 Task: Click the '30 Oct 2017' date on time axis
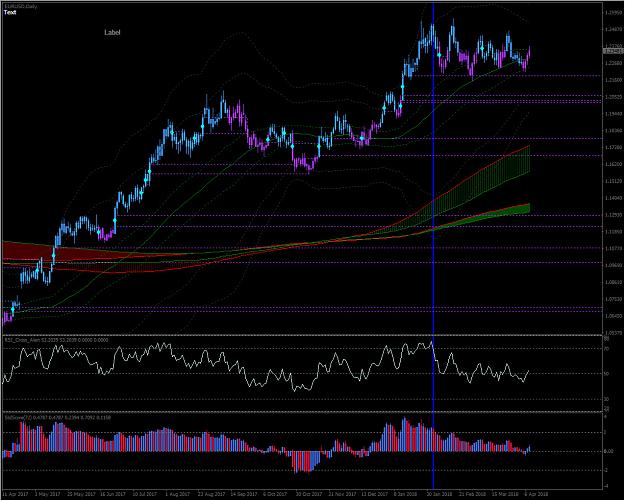309,494
